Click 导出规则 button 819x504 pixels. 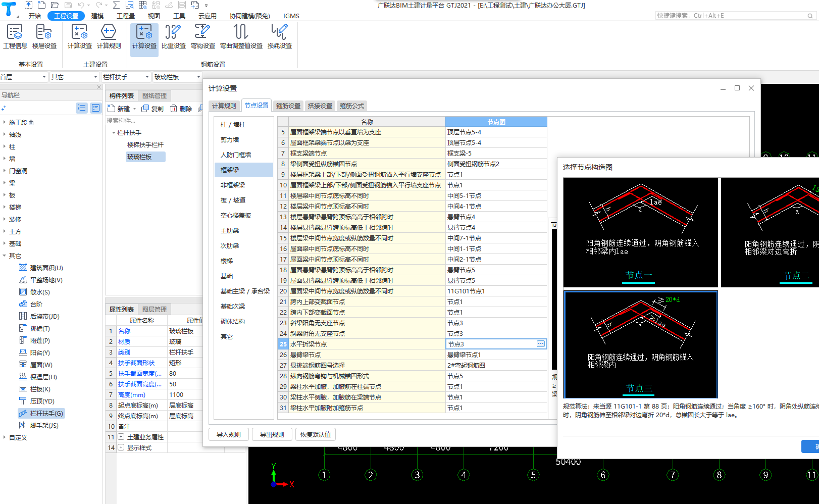(272, 434)
